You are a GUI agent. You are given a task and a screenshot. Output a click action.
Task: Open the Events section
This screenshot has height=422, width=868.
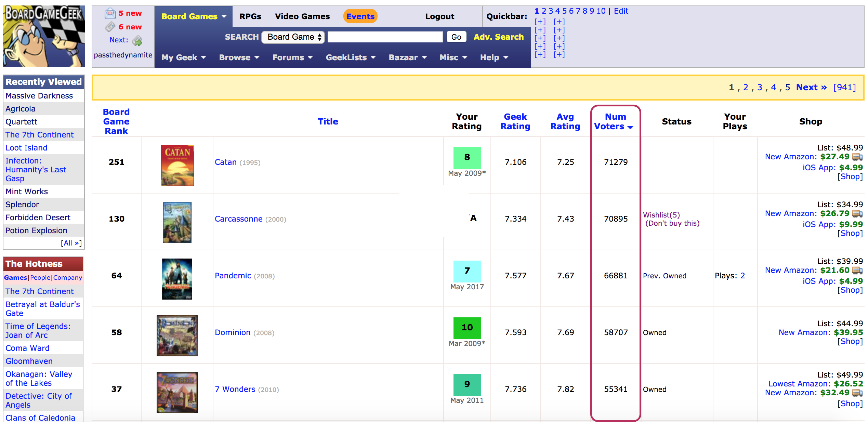[360, 16]
